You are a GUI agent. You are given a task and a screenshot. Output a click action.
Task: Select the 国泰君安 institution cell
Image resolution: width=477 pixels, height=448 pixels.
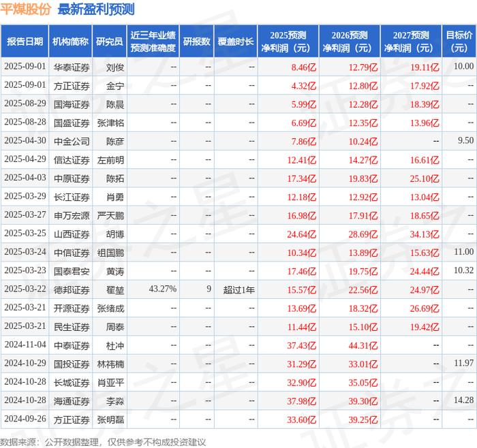[72, 272]
